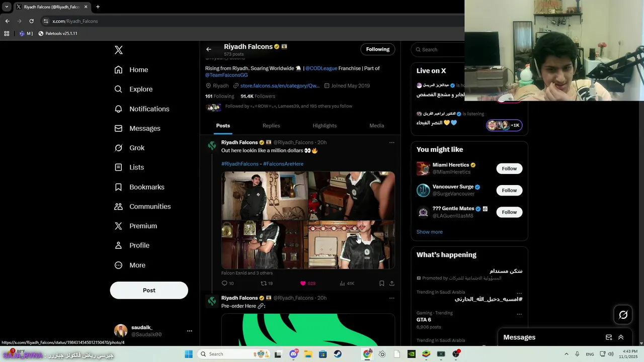Open top-left photo of the post
The image size is (644, 362).
[265, 196]
